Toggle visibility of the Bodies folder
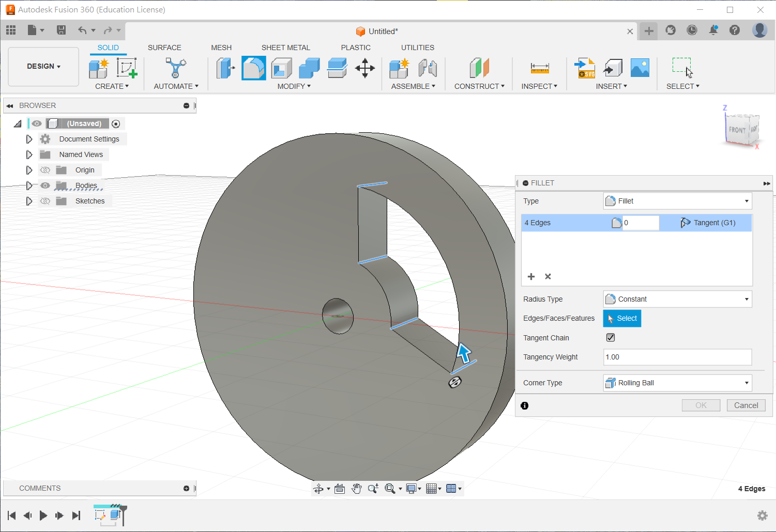776x532 pixels. (45, 185)
